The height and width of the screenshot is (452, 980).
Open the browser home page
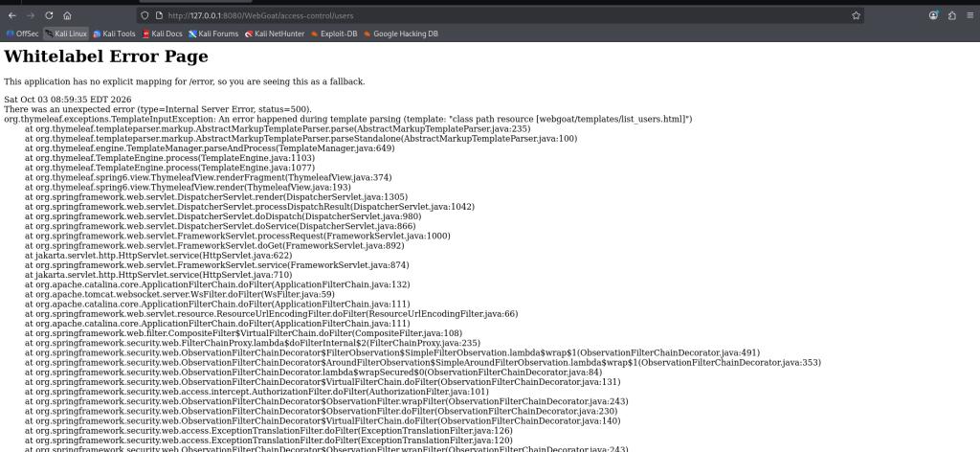pyautogui.click(x=68, y=15)
